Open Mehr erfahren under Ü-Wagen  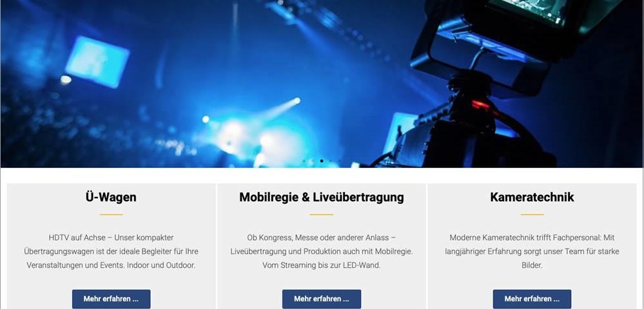112,299
